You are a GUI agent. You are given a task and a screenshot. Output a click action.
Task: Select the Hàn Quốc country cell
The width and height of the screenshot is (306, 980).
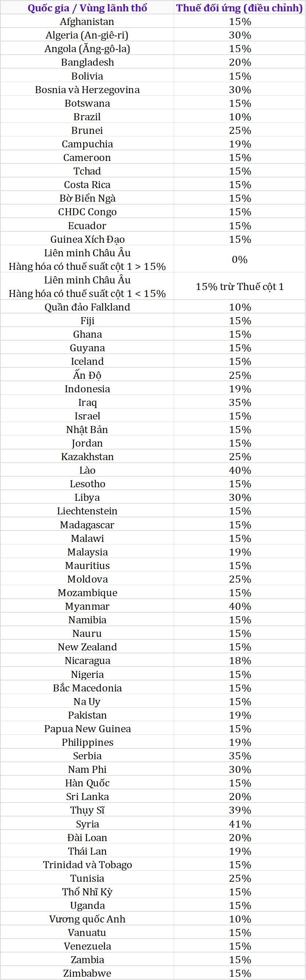click(x=87, y=783)
